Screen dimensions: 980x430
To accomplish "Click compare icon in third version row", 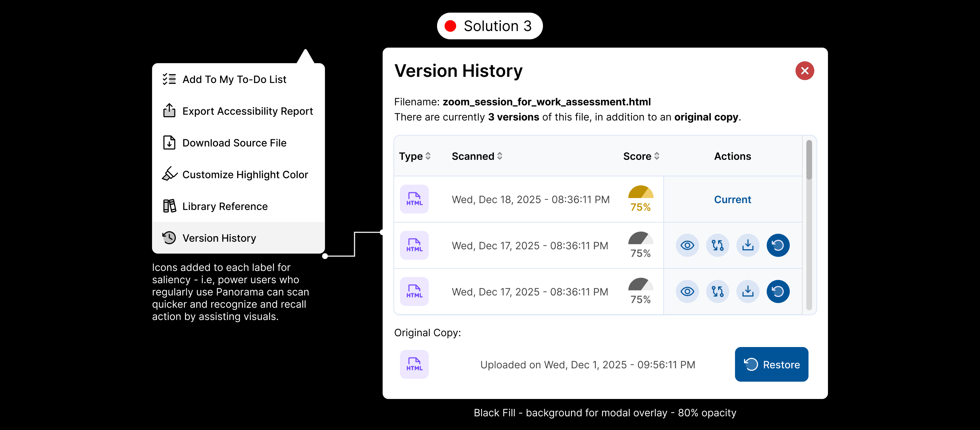I will pos(717,291).
